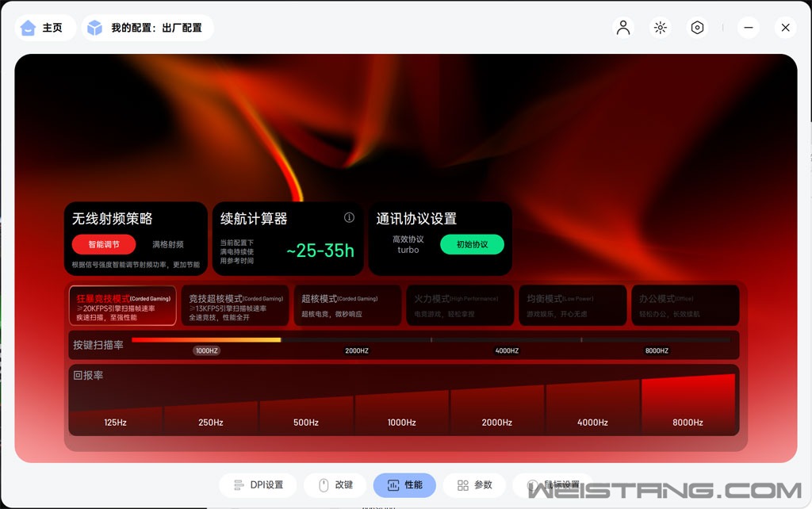Choose 均衡模式 Low Power
This screenshot has width=812, height=509.
click(573, 305)
